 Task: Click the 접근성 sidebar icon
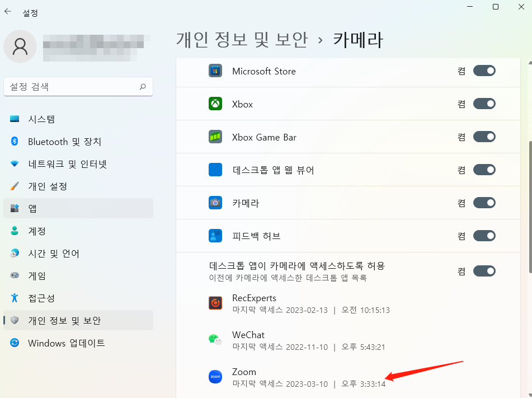[x=15, y=298]
